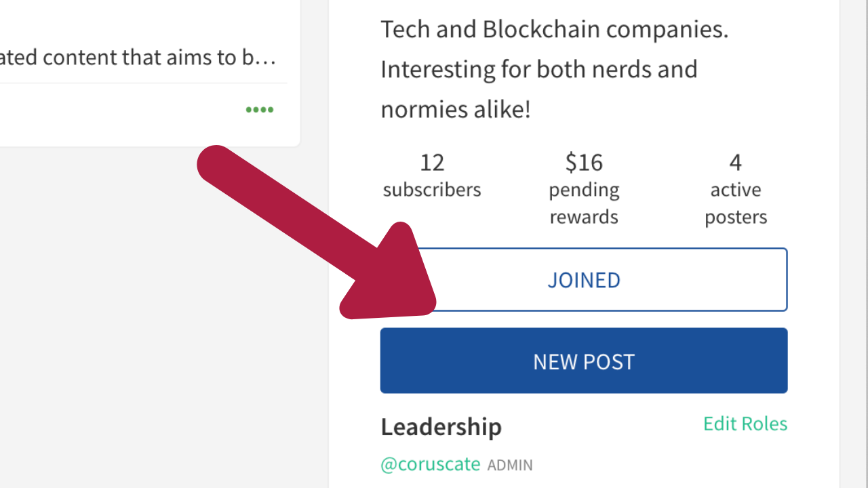Viewport: 868px width, 488px height.
Task: Click the "normies alike!" description text
Action: click(455, 109)
